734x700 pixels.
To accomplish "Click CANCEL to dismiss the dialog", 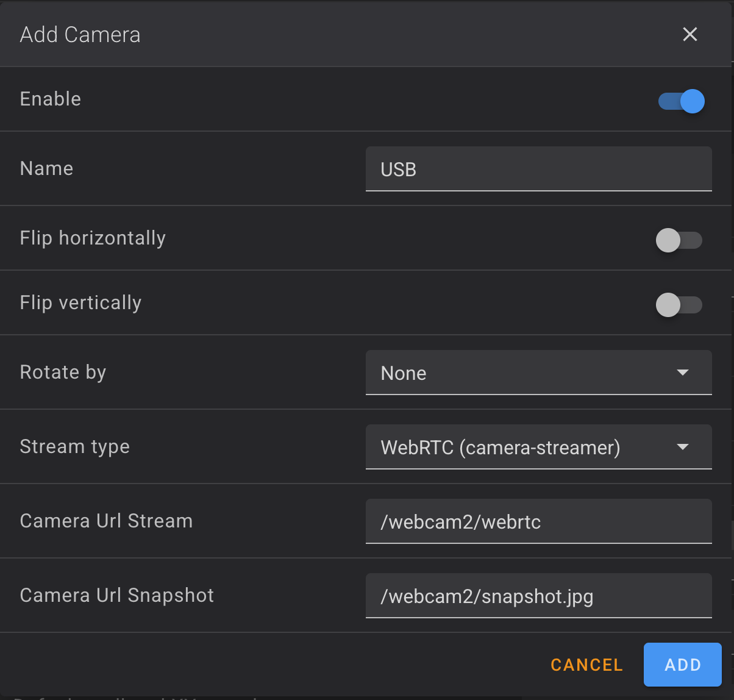I will [586, 665].
